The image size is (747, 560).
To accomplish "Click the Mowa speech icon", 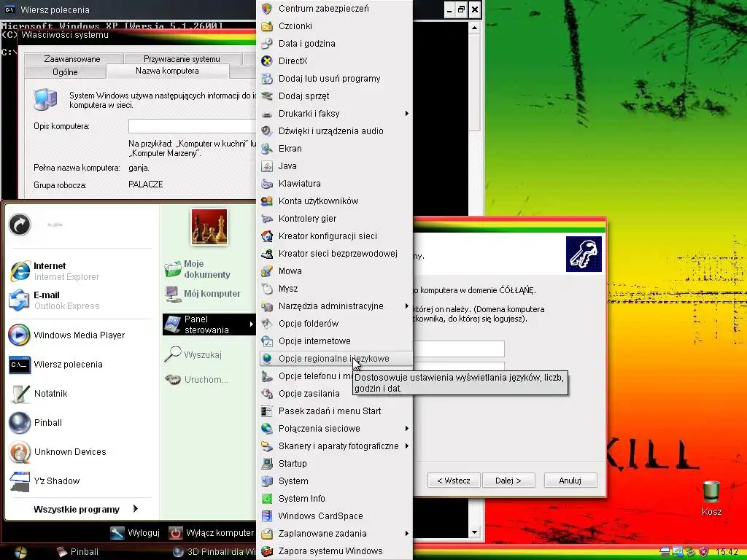I will click(x=267, y=271).
